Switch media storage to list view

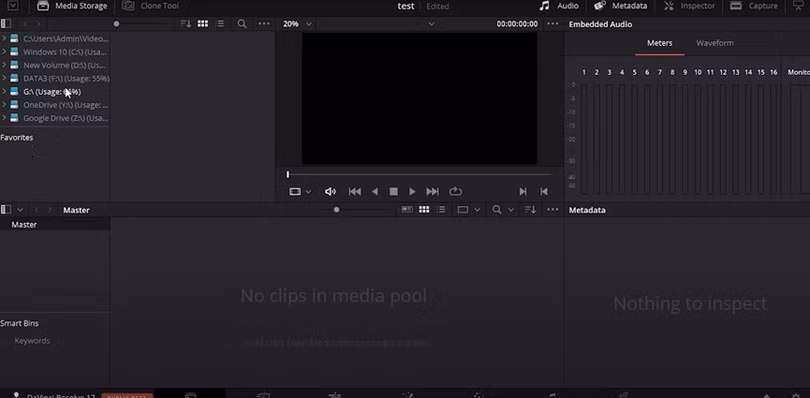220,24
